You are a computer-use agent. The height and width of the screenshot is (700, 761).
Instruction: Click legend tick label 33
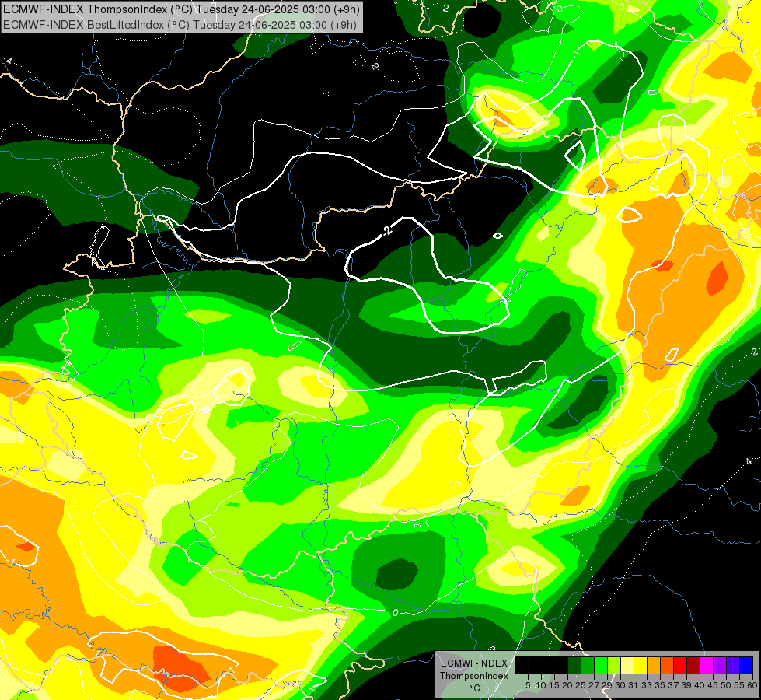647,685
